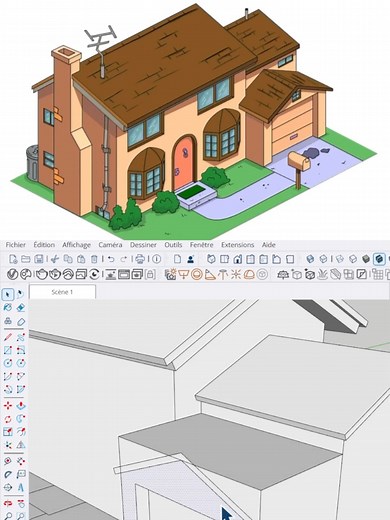Select the Zoom magnifier tool

point(8,516)
